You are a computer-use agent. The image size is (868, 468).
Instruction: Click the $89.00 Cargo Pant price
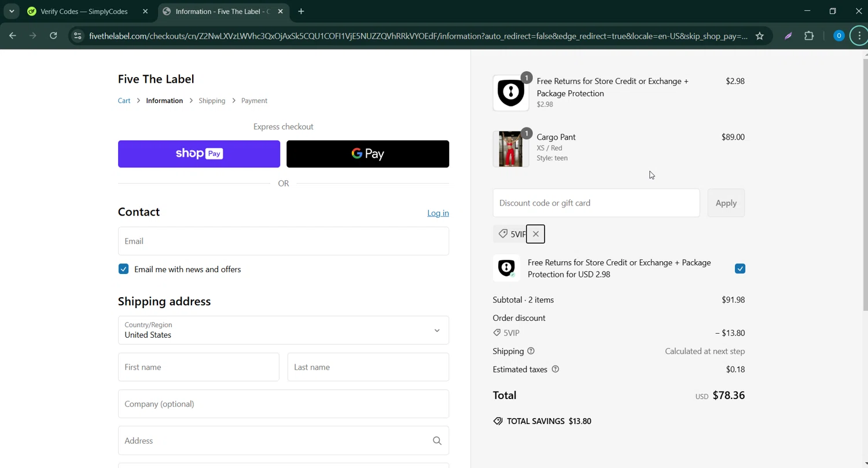[733, 137]
